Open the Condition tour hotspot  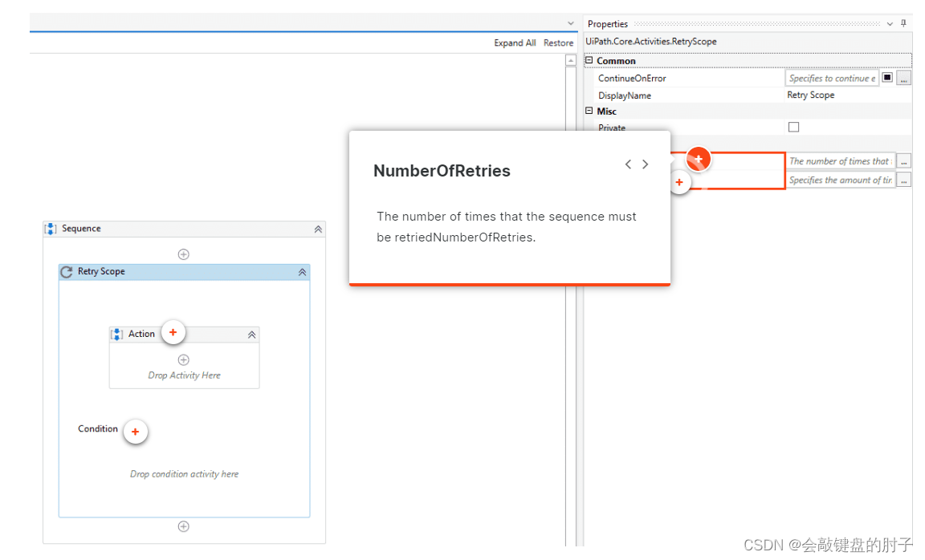(x=135, y=432)
